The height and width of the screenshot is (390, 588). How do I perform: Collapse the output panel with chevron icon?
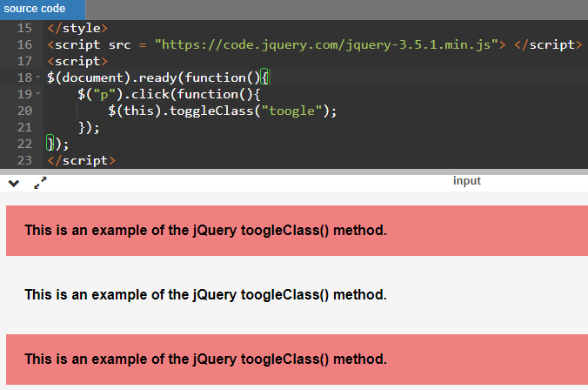(14, 184)
